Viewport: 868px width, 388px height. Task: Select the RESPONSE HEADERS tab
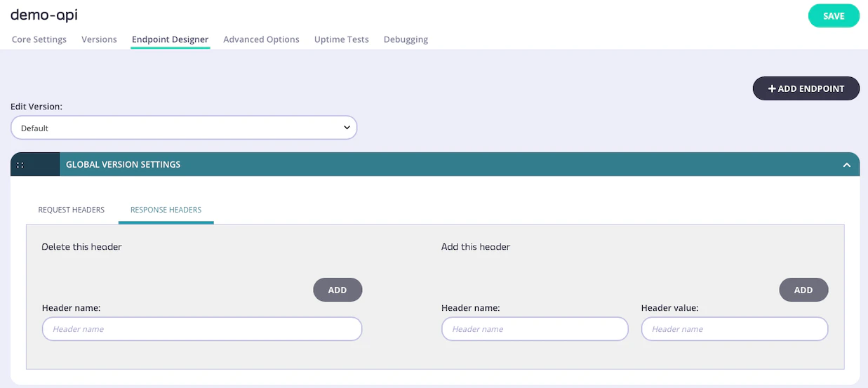[166, 210]
